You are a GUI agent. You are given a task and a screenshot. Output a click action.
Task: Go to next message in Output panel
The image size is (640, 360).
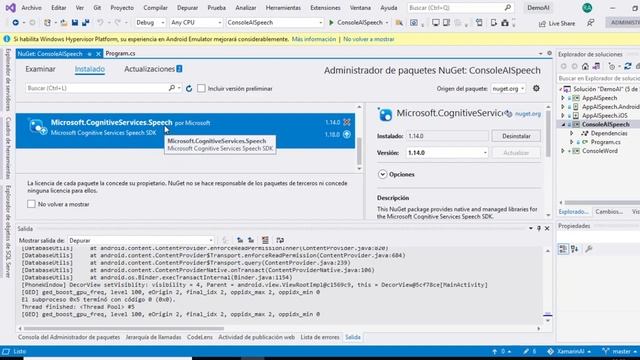(251, 240)
